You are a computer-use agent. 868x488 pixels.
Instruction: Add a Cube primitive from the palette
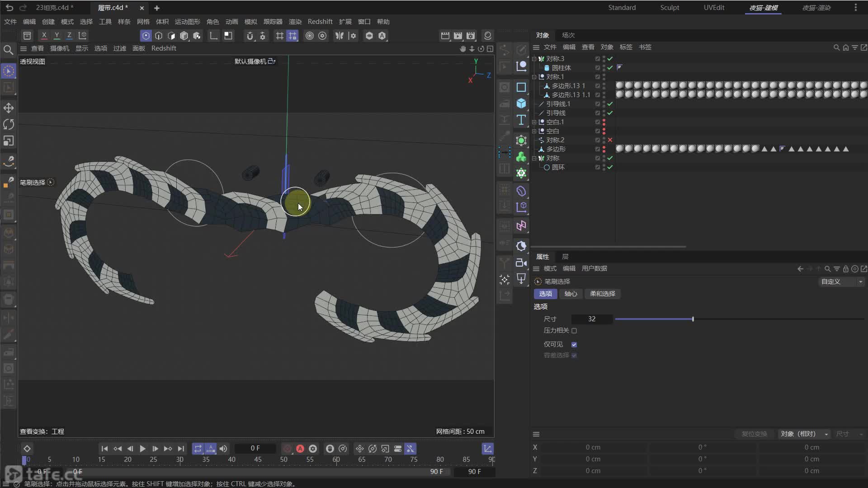point(521,103)
